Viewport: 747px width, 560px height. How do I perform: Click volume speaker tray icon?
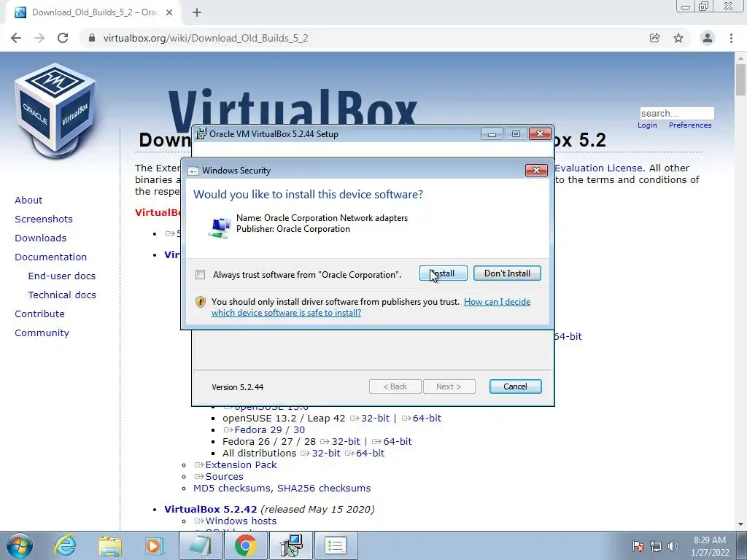(673, 546)
